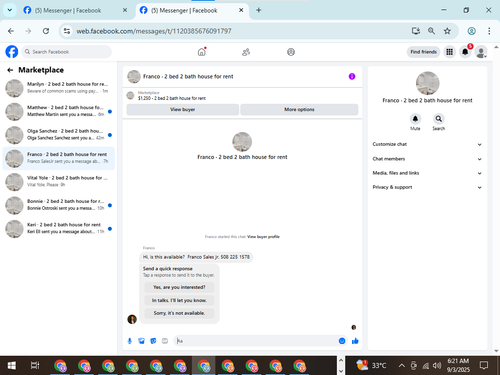This screenshot has height=375, width=500.
Task: Mute the conversation with the bell icon
Action: click(x=415, y=119)
